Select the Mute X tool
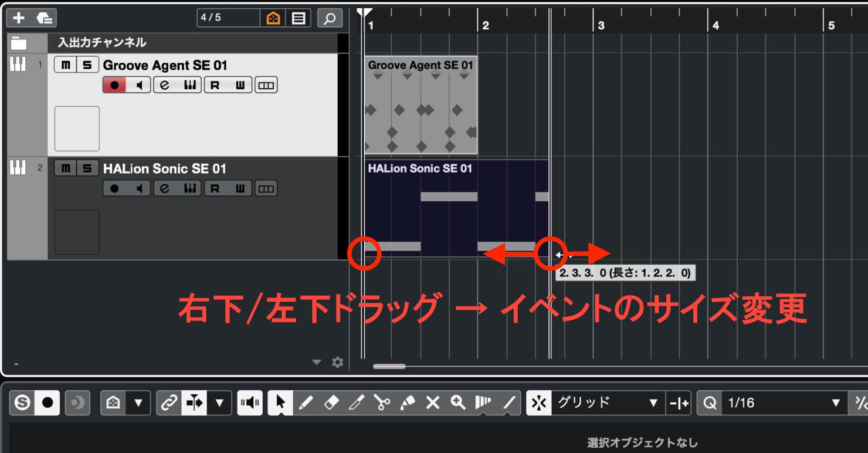This screenshot has width=868, height=453. [x=433, y=403]
